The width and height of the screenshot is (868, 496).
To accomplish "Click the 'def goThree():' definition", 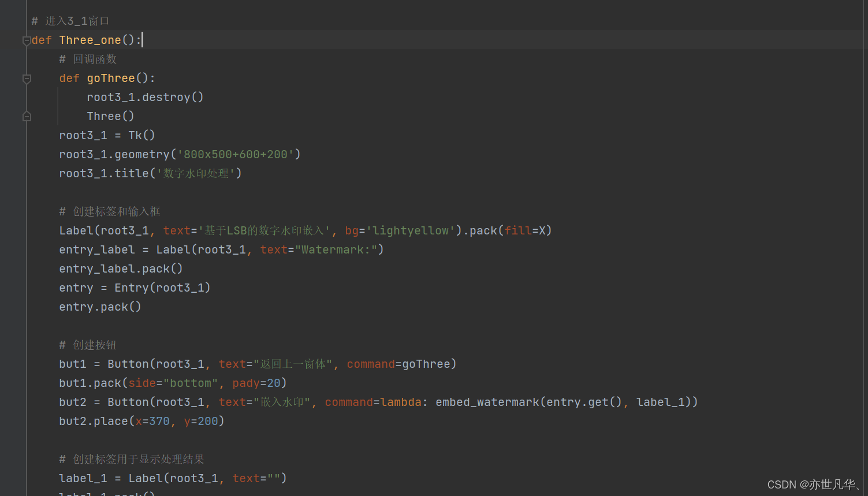I will click(107, 78).
